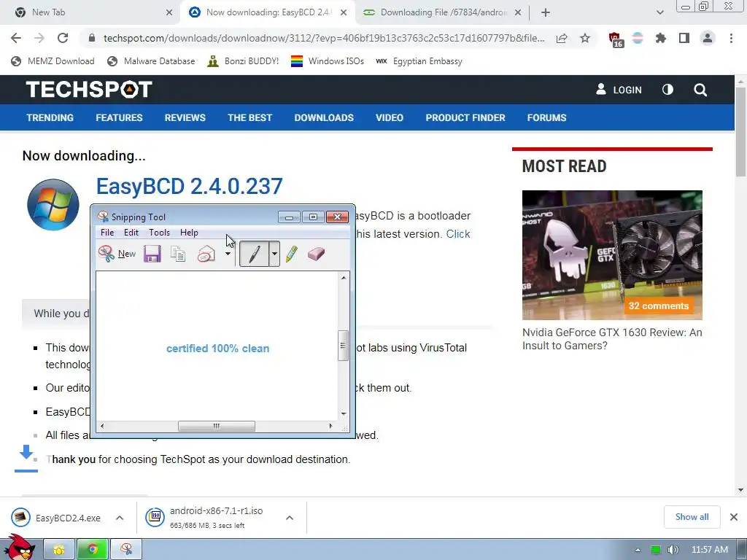The width and height of the screenshot is (747, 560).
Task: Click the New snip scissors button
Action: point(117,254)
